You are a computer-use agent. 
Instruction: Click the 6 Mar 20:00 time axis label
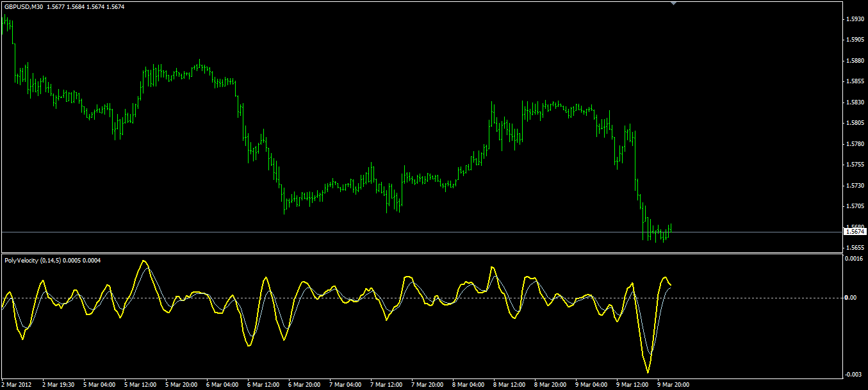(x=304, y=385)
